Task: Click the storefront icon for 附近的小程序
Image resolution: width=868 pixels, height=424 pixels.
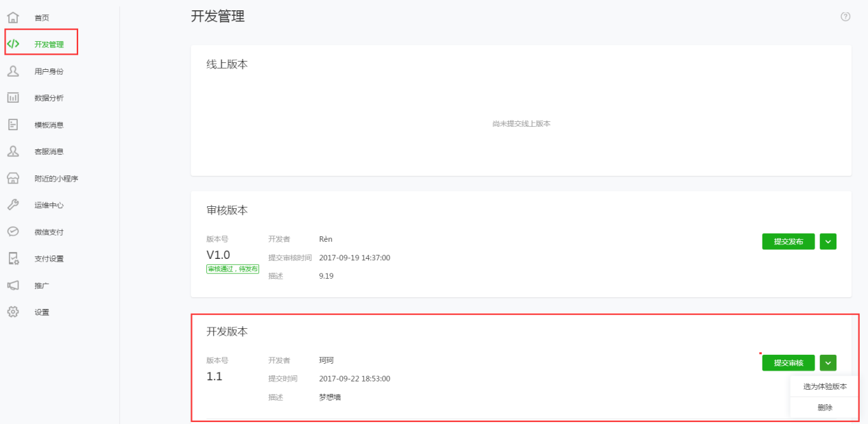Action: (13, 178)
